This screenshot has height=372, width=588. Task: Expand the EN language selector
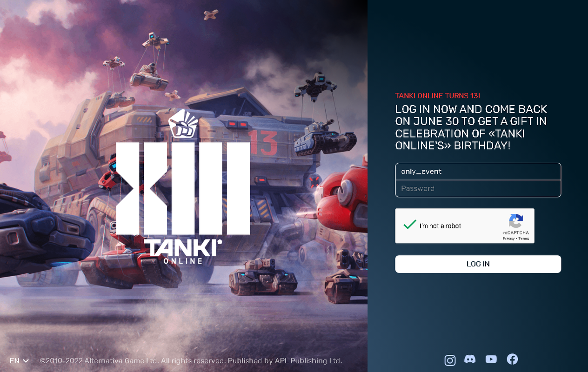pos(19,361)
